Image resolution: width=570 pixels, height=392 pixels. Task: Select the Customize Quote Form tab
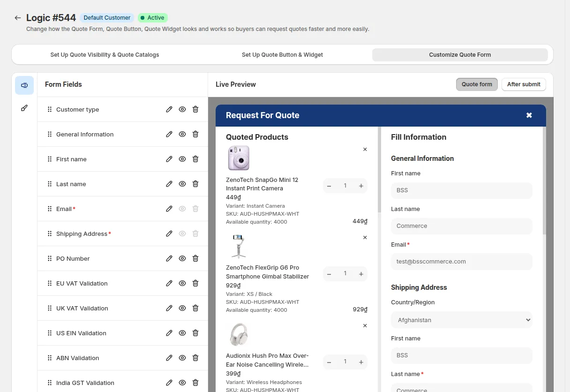pos(460,55)
